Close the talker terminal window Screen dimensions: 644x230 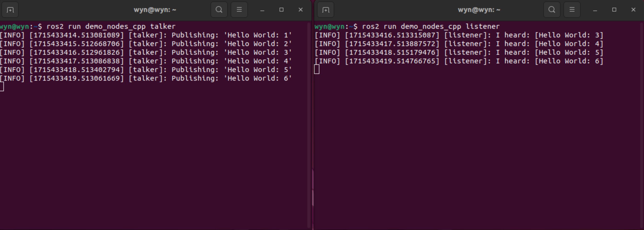tap(301, 10)
